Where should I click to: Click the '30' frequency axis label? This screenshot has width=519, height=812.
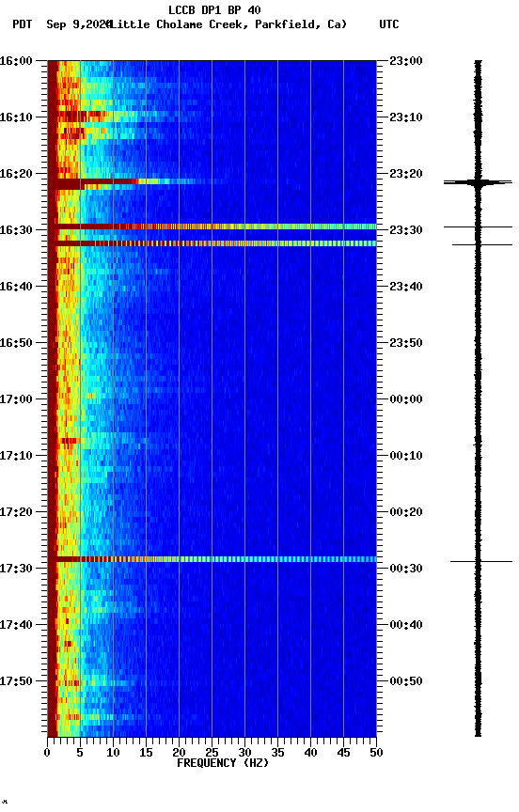[244, 753]
